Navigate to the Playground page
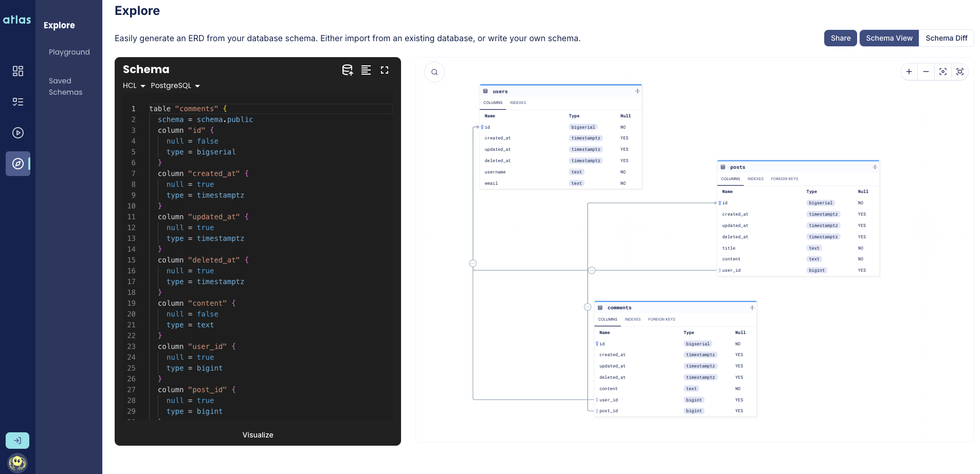The image size is (980, 474). pyautogui.click(x=69, y=51)
